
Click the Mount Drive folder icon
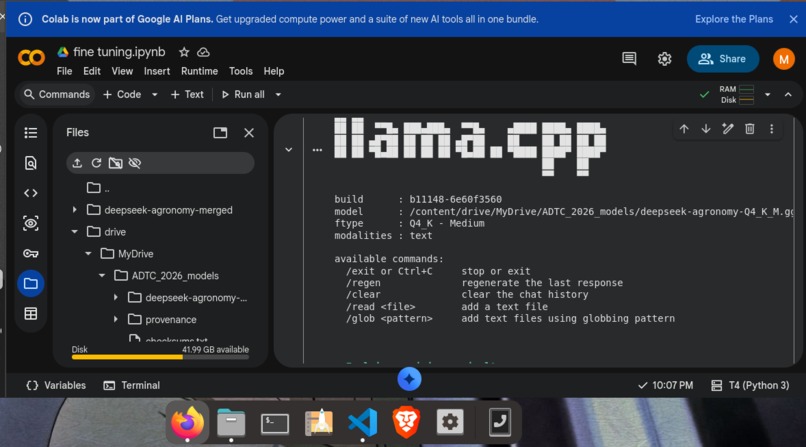click(x=116, y=163)
